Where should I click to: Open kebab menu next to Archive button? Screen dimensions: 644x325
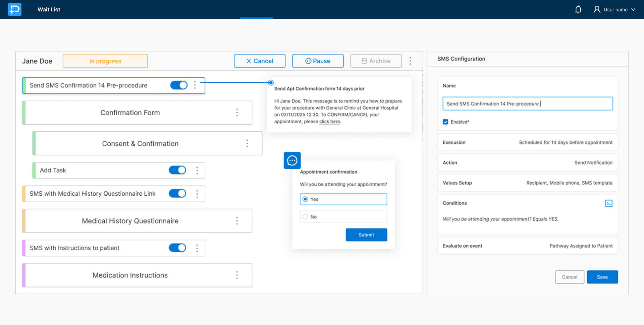(x=410, y=61)
